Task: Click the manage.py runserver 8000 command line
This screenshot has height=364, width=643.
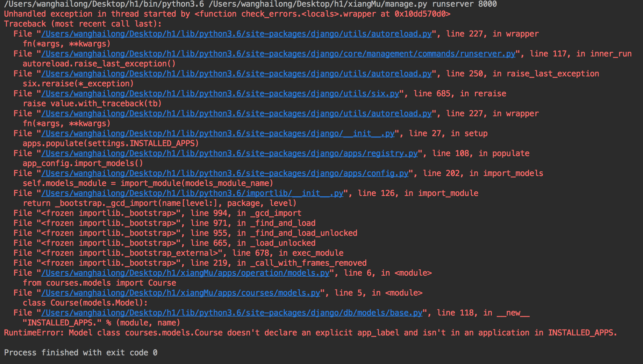Action: point(250,4)
